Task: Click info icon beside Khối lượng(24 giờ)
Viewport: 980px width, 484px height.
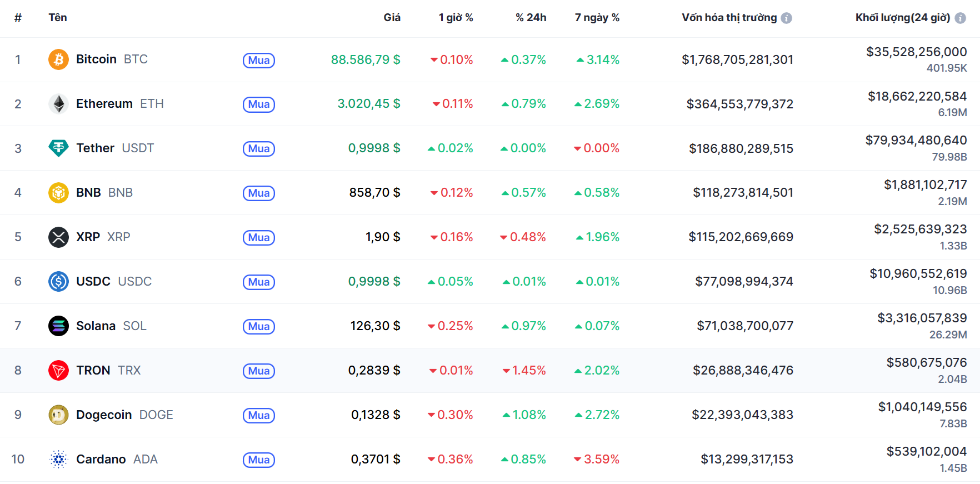Action: coord(960,18)
